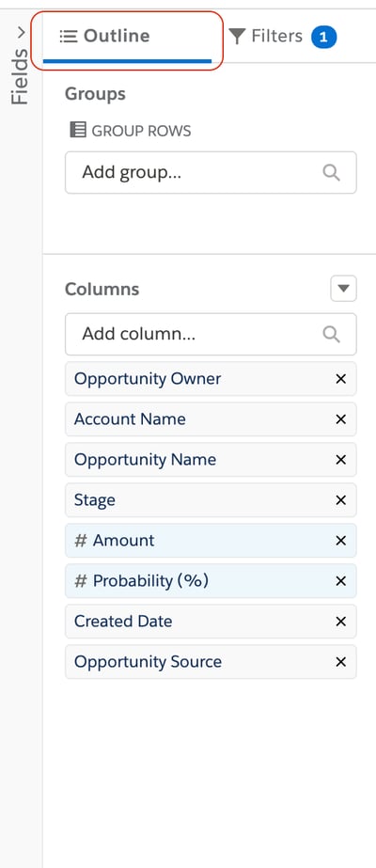Click the search icon in Add column

click(331, 335)
